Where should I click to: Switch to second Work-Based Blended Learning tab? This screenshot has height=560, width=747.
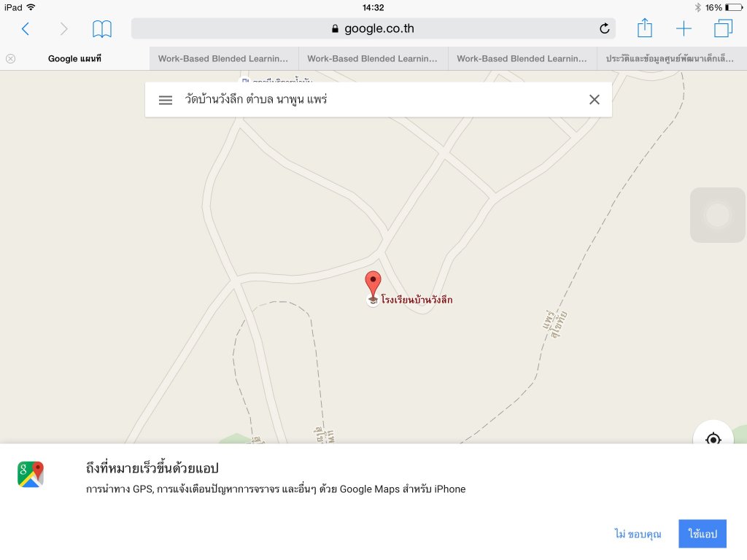click(373, 58)
